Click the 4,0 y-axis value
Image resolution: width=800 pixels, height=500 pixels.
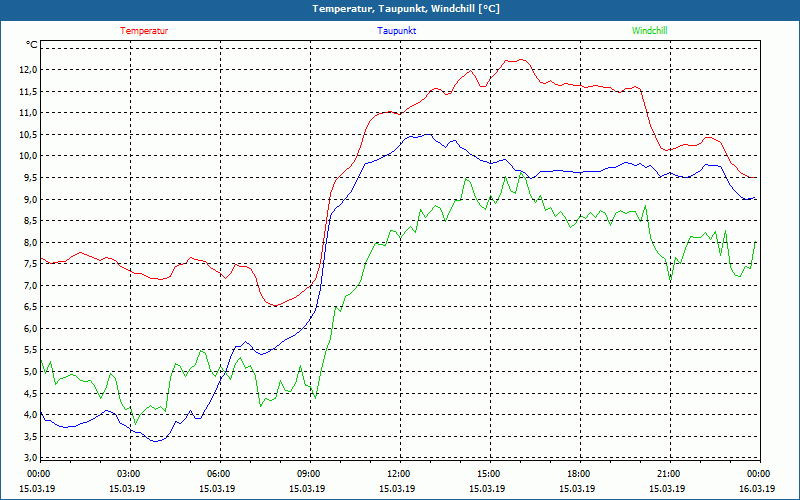pos(30,415)
